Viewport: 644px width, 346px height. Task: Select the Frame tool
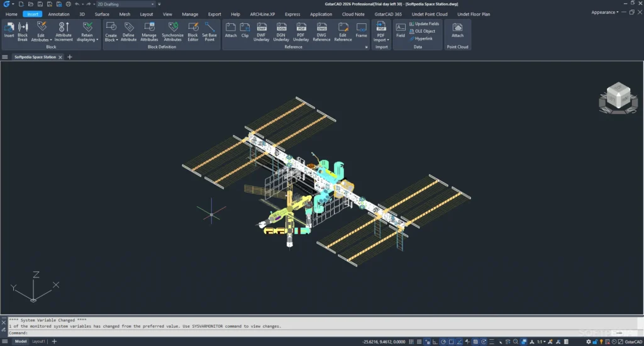[362, 31]
